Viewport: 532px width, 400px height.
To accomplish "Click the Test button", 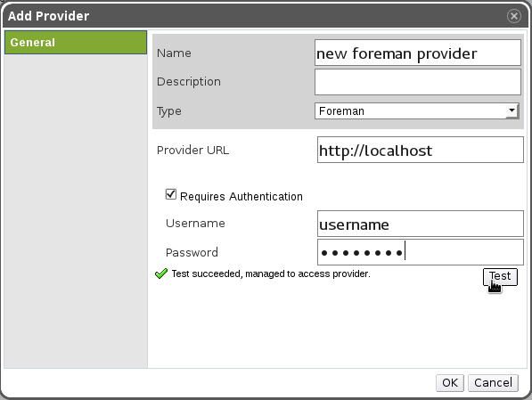I will coord(500,276).
